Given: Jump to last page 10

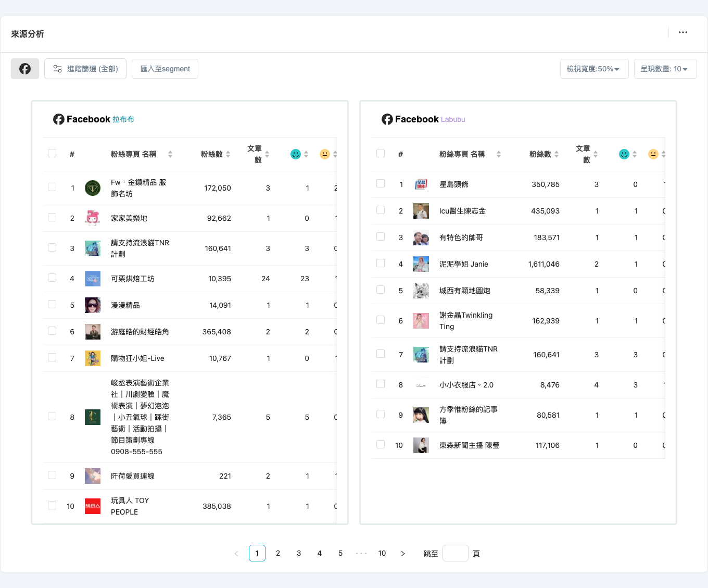Looking at the screenshot, I should [x=382, y=553].
